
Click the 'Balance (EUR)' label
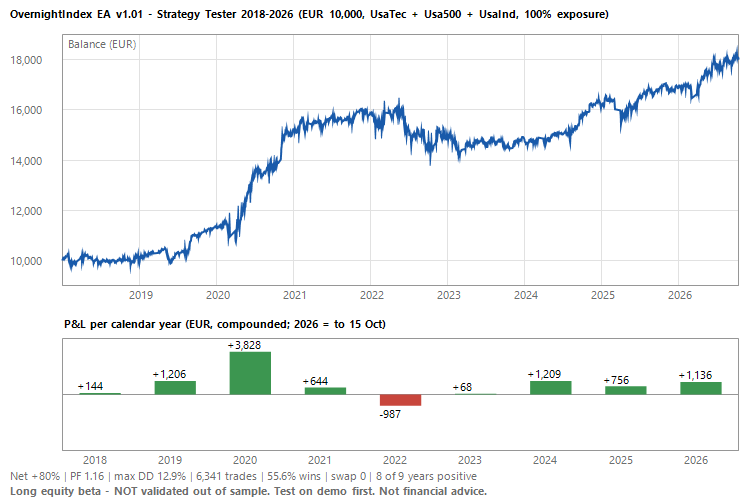click(102, 44)
